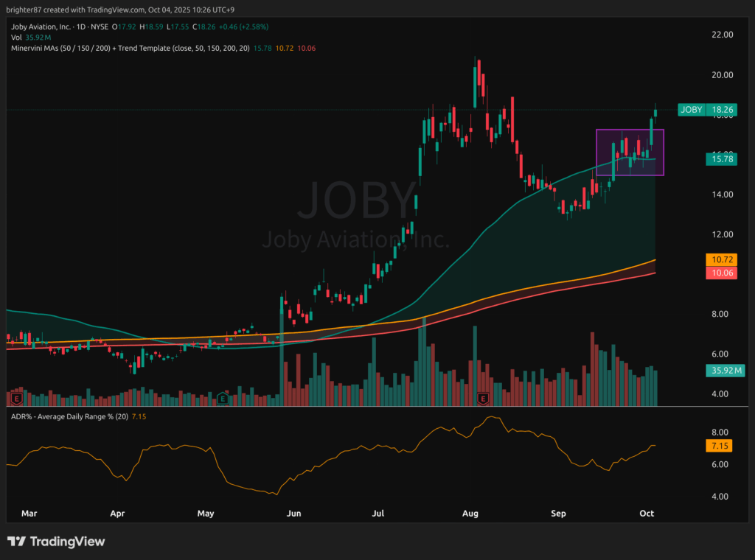
Task: Click the Jun label on time axis
Action: (x=294, y=513)
